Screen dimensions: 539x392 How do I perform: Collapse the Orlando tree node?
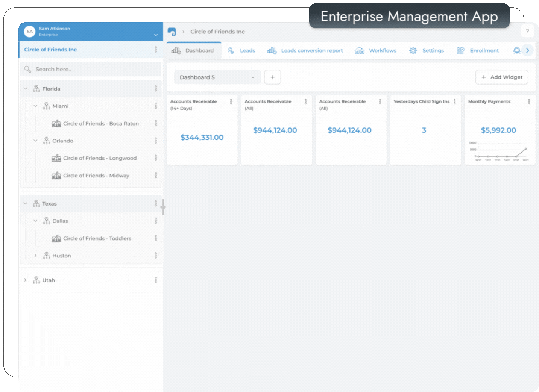click(x=35, y=141)
